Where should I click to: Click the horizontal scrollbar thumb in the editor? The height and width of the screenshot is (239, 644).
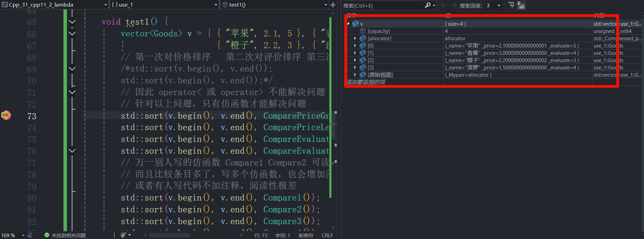(x=169, y=235)
